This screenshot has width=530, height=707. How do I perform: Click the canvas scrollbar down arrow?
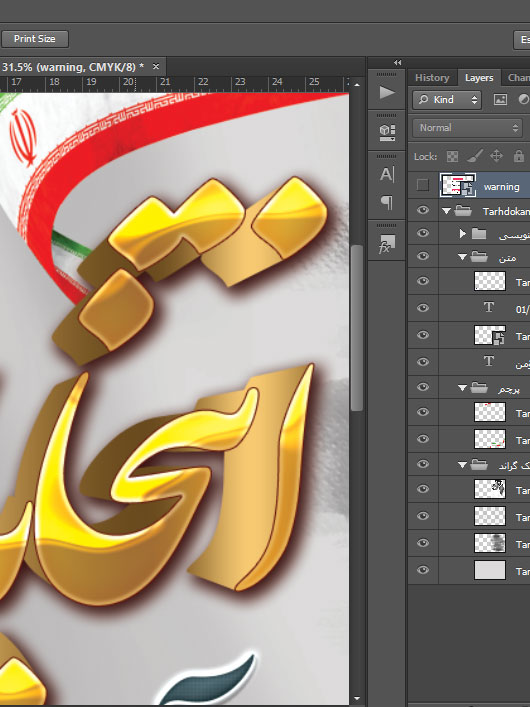[357, 699]
